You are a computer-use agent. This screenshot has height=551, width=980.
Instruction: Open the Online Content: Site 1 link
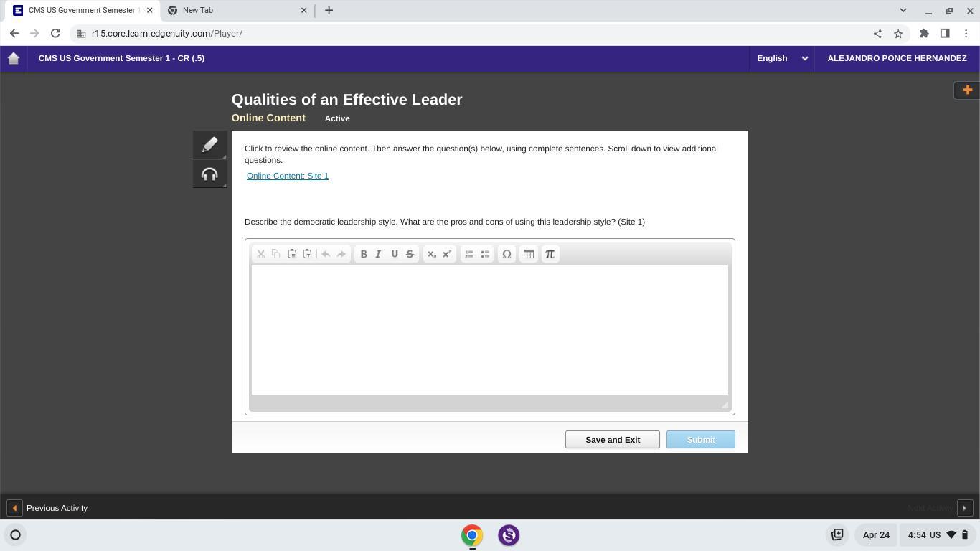288,176
